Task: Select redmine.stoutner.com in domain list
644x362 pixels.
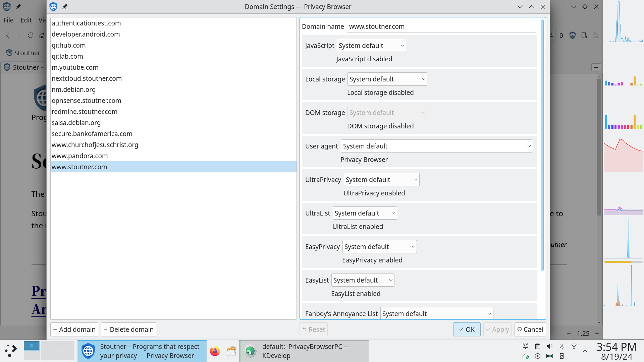Action: tap(173, 112)
